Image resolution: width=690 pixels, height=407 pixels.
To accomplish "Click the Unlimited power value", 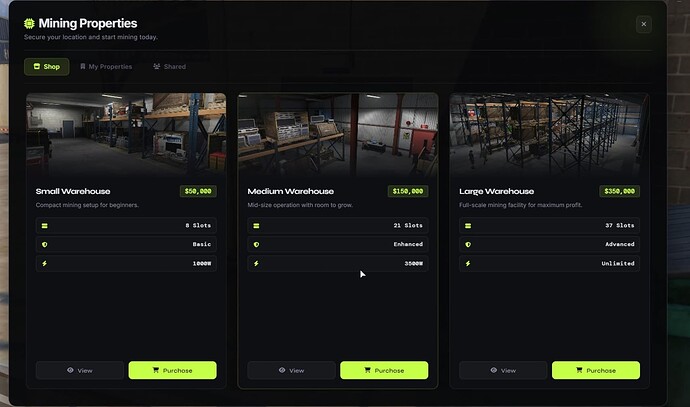I will coord(618,264).
